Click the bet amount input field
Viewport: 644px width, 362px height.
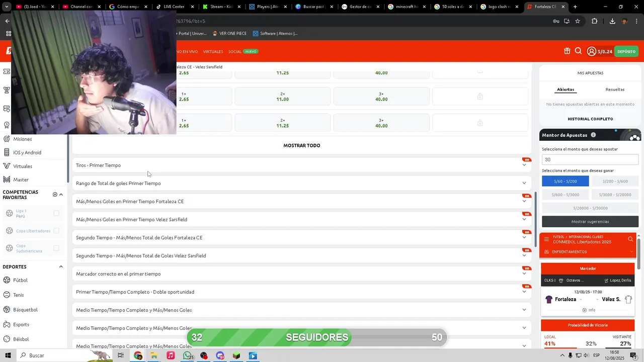tap(590, 159)
